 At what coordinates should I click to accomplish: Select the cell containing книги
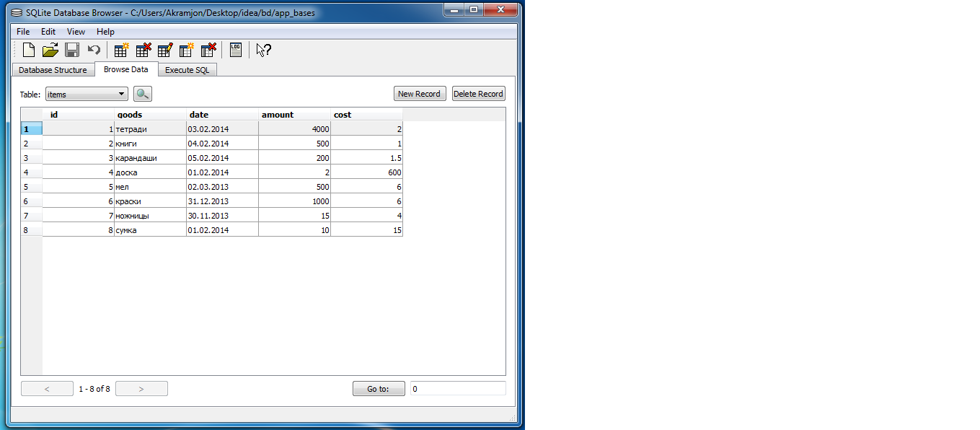pos(150,144)
